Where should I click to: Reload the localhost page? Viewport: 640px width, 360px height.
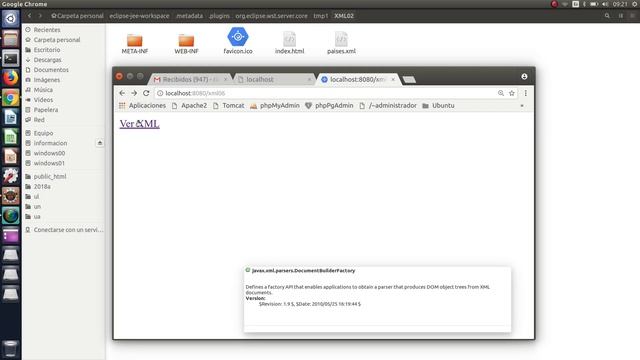click(146, 93)
